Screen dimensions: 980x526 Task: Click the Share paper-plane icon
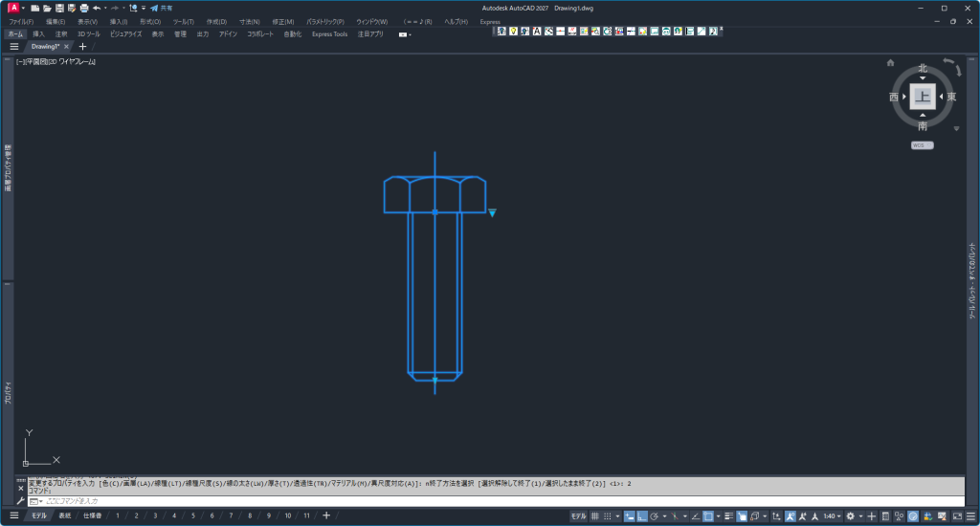click(x=154, y=8)
